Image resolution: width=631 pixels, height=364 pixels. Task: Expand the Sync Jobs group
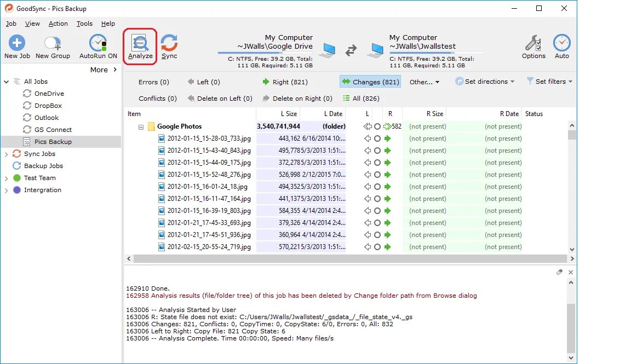(x=7, y=154)
